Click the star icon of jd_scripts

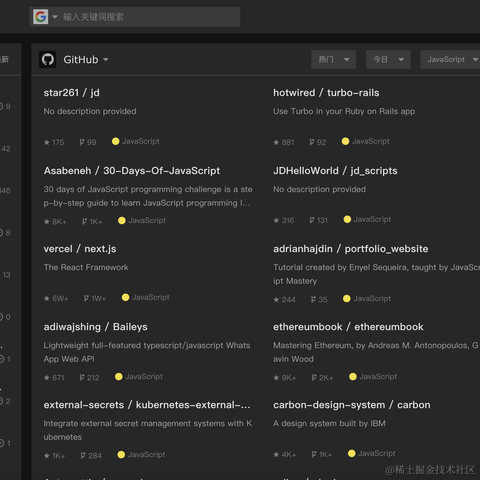point(276,220)
